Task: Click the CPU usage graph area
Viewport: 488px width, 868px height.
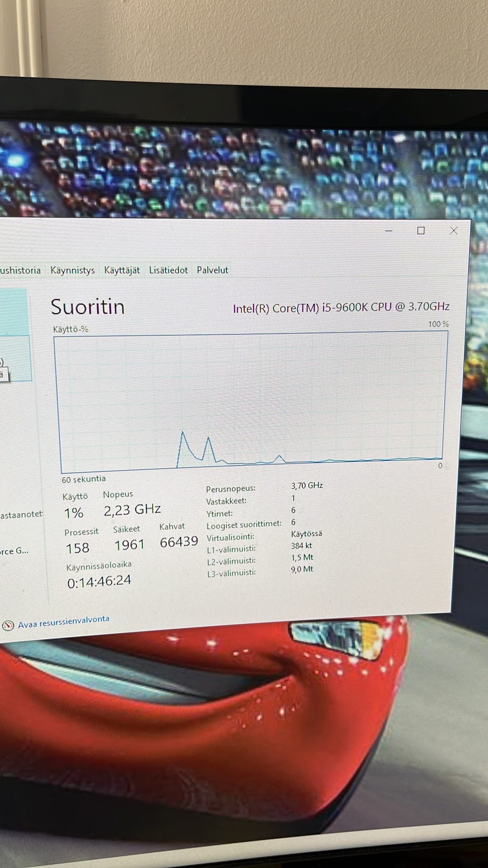Action: tap(252, 402)
